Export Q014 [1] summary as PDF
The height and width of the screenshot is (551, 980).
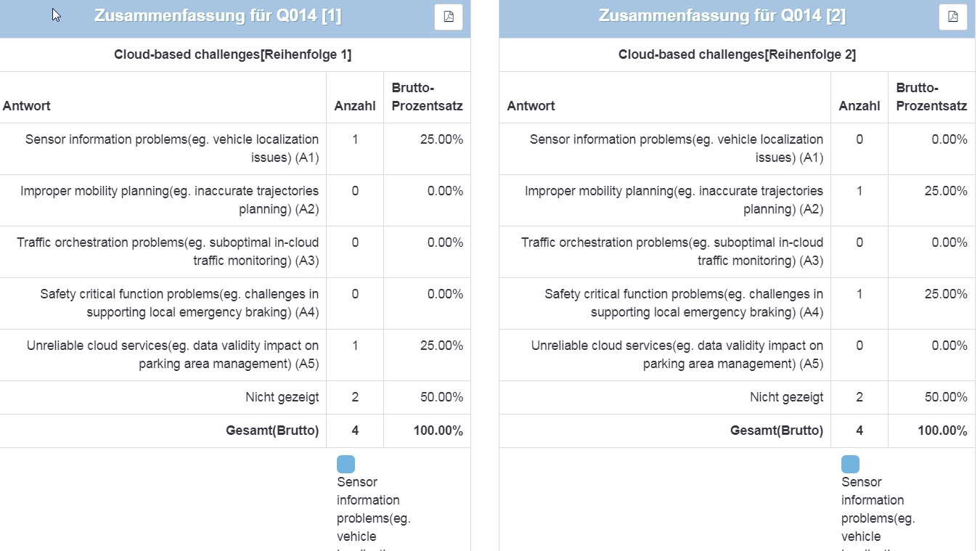point(449,17)
